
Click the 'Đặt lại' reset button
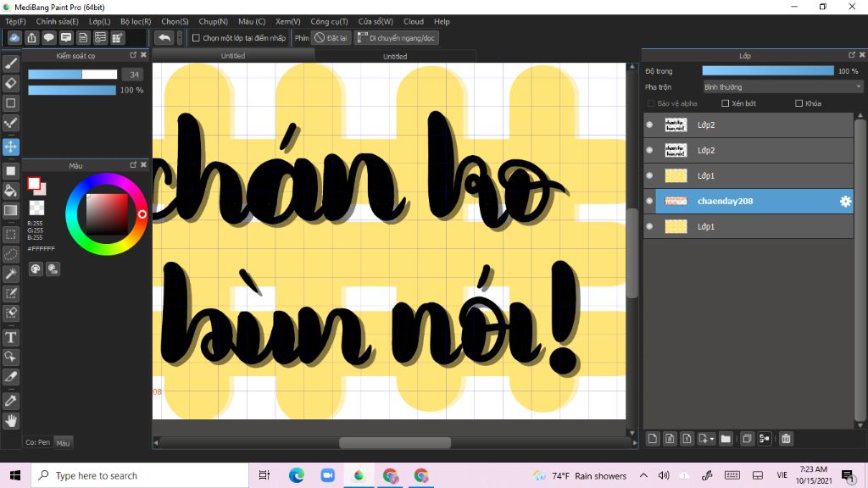[x=331, y=37]
